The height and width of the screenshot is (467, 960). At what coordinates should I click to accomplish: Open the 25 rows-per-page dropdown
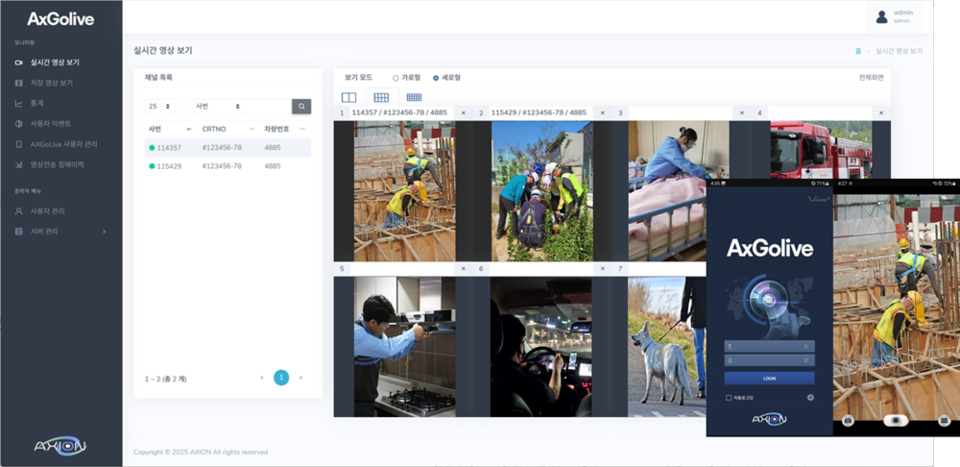point(159,106)
